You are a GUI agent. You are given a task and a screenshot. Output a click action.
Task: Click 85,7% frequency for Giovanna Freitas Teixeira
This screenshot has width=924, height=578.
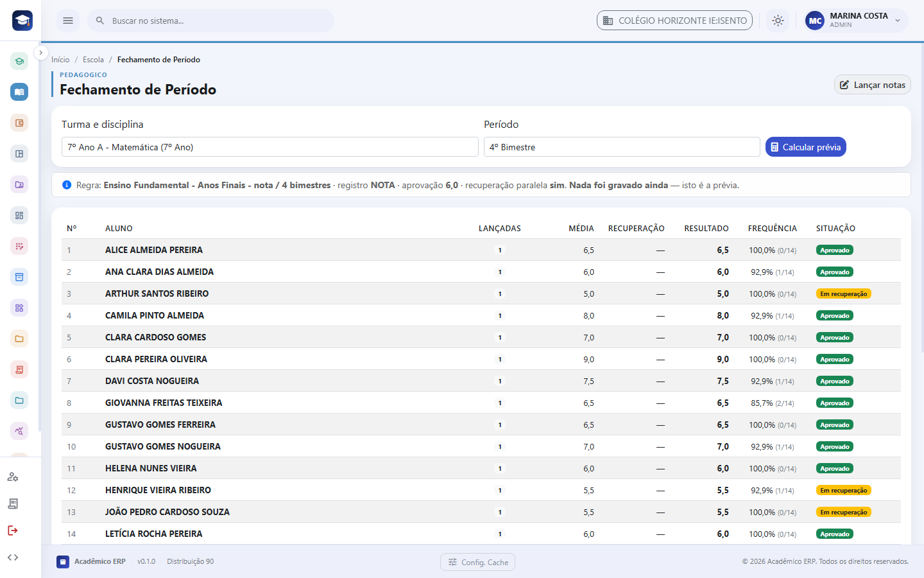773,403
